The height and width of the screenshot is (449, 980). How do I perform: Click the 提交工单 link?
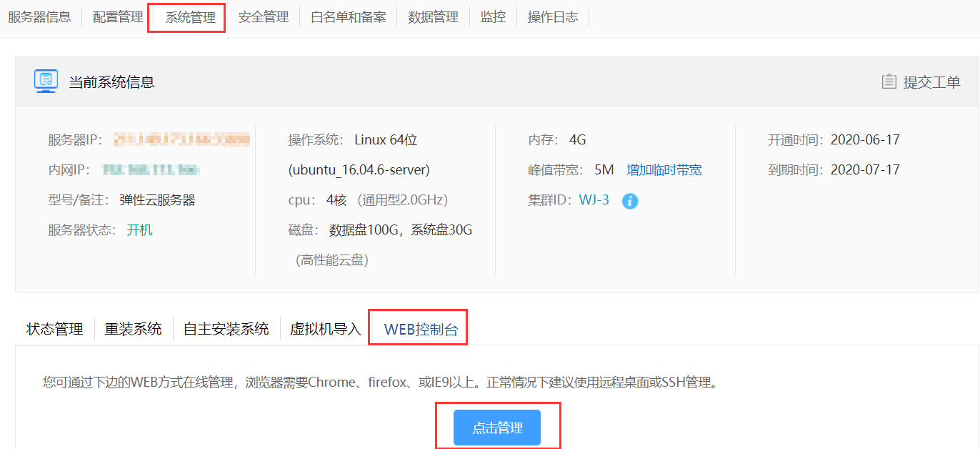[931, 82]
